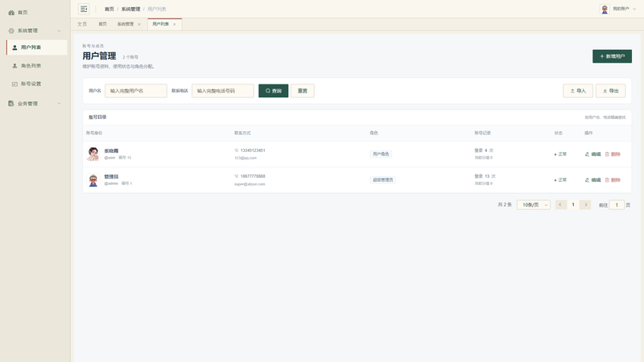Click the 联系方式 column header
The image size is (644, 362).
242,133
